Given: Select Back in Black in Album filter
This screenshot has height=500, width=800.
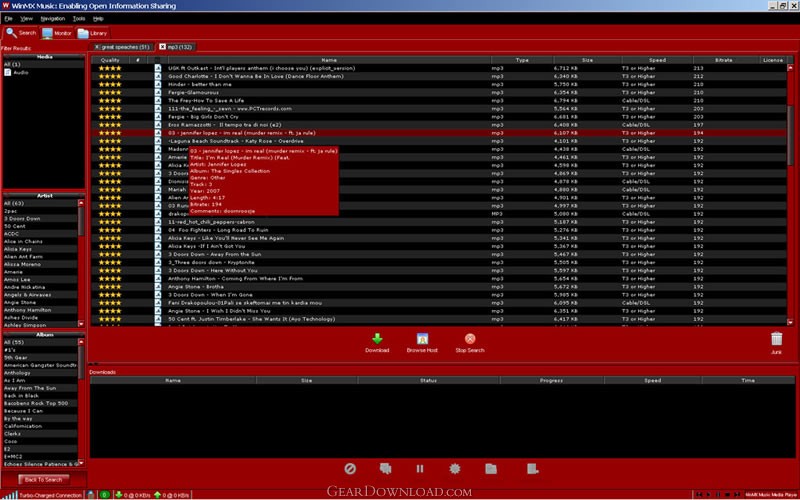Looking at the screenshot, I should [x=40, y=395].
